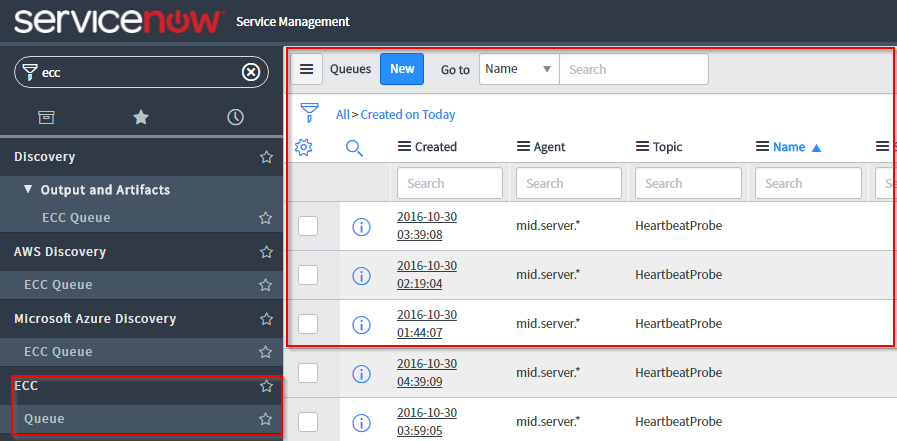Viewport: 897px width, 441px height.
Task: Select the row created at 01:44:07
Action: click(308, 324)
